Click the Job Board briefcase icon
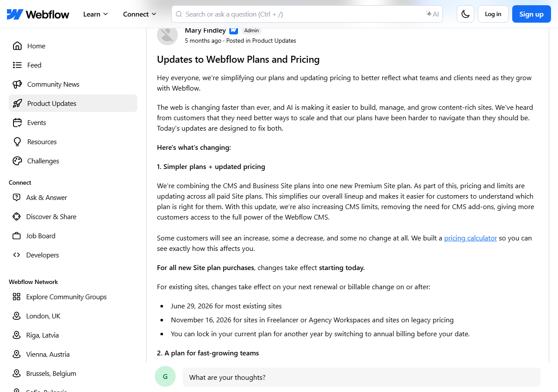Image resolution: width=558 pixels, height=392 pixels. pos(17,236)
